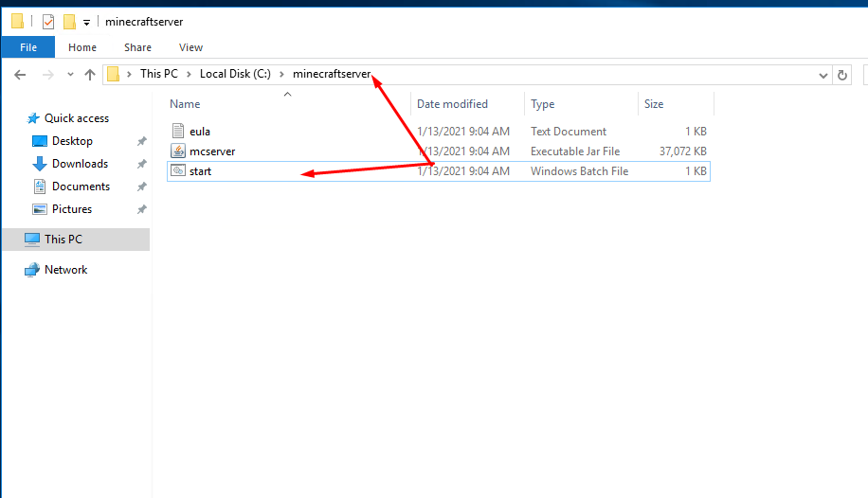
Task: Click the Pictures icon in sidebar
Action: [40, 209]
